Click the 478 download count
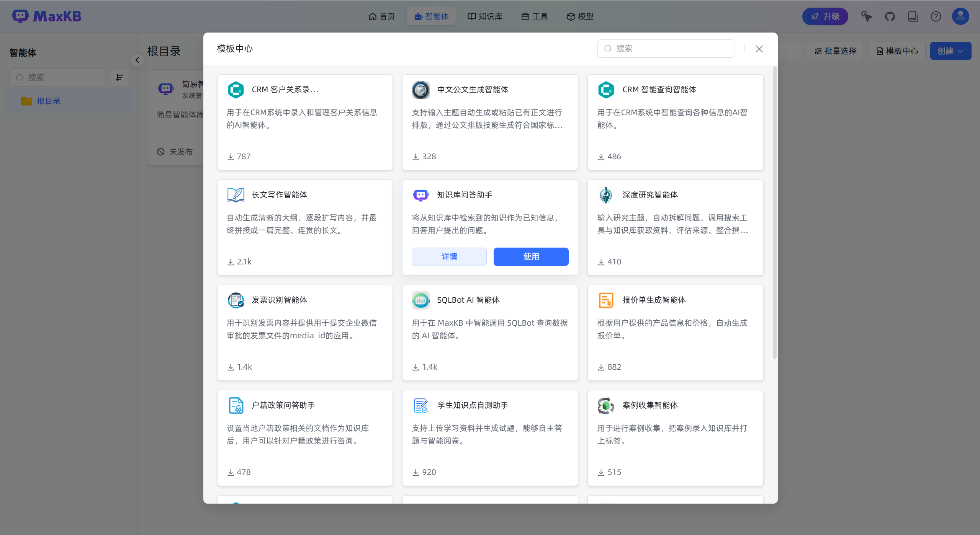 click(x=244, y=472)
